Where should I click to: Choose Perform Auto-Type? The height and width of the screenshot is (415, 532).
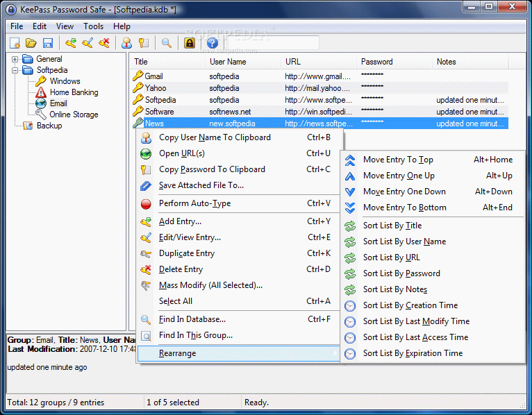click(239, 203)
